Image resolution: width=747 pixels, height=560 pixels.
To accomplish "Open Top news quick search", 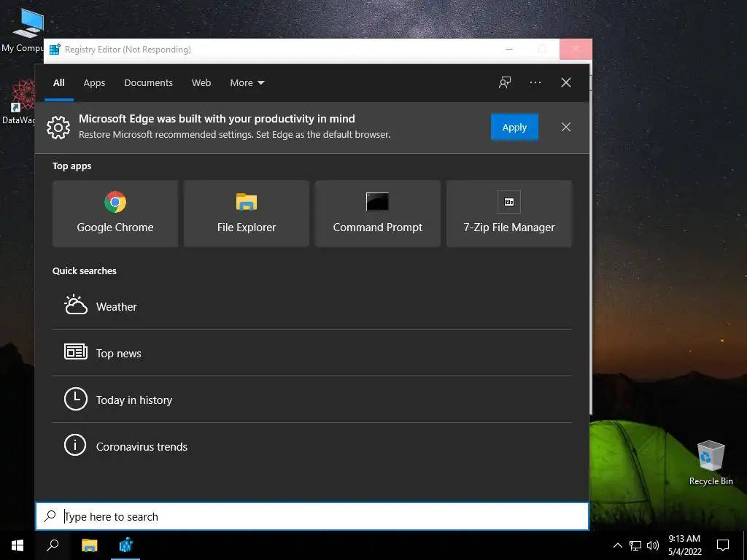I will pyautogui.click(x=312, y=353).
